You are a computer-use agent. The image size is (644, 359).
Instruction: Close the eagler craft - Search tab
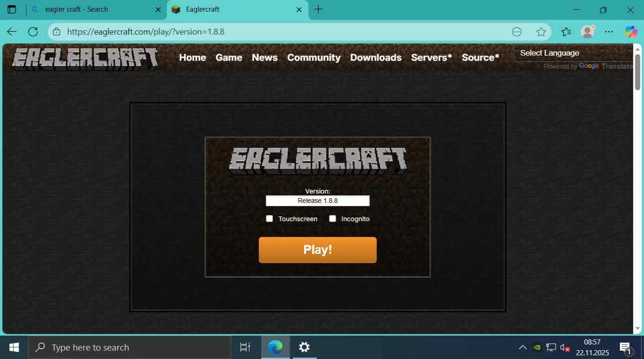pos(158,9)
